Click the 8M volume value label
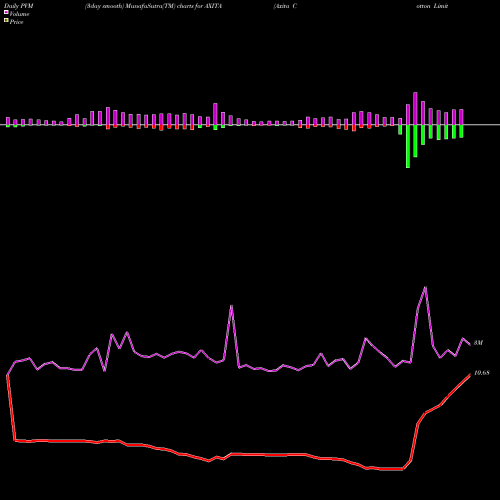This screenshot has height=500, width=500. pos(478,343)
